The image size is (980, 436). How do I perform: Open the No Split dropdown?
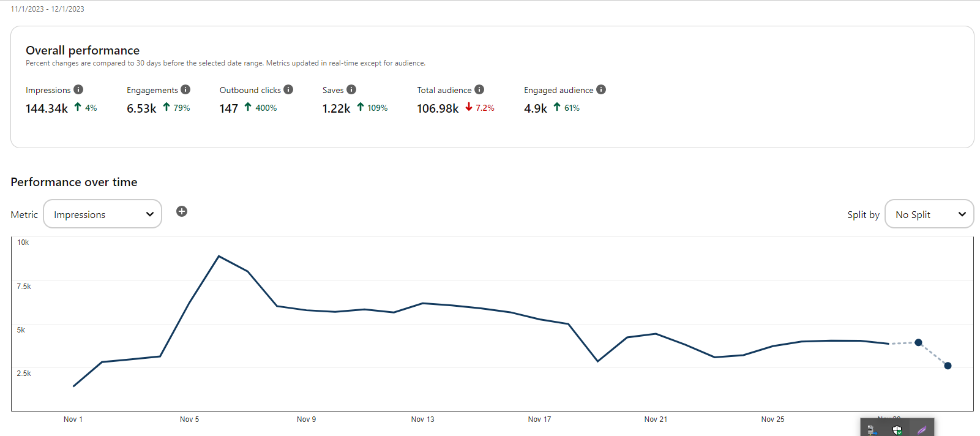(x=929, y=214)
